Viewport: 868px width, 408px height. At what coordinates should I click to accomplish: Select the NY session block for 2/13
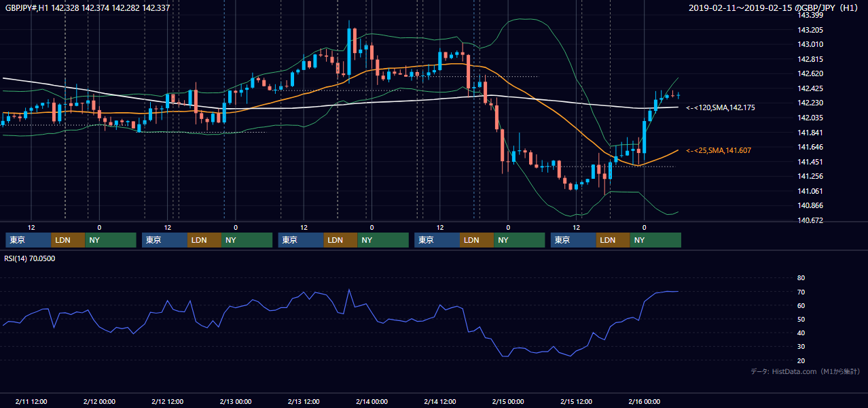383,240
